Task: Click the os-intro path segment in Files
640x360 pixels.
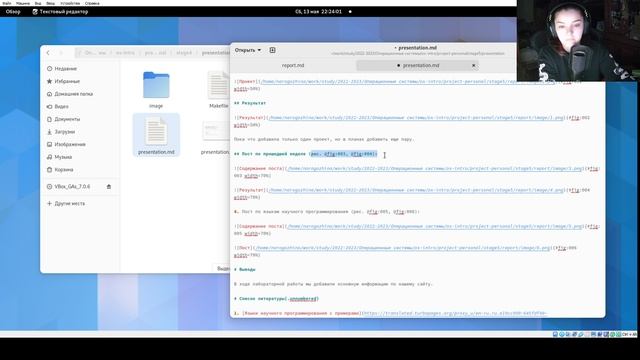Action: pos(125,53)
